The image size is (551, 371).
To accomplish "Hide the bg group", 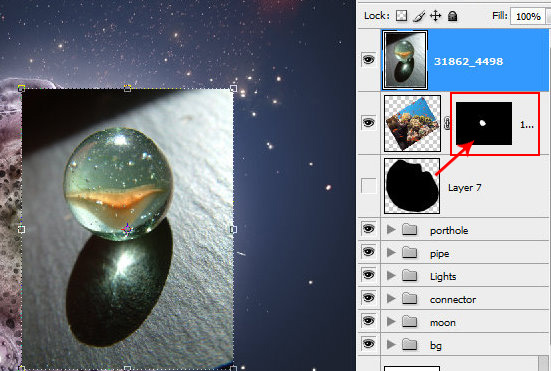I will [x=368, y=344].
